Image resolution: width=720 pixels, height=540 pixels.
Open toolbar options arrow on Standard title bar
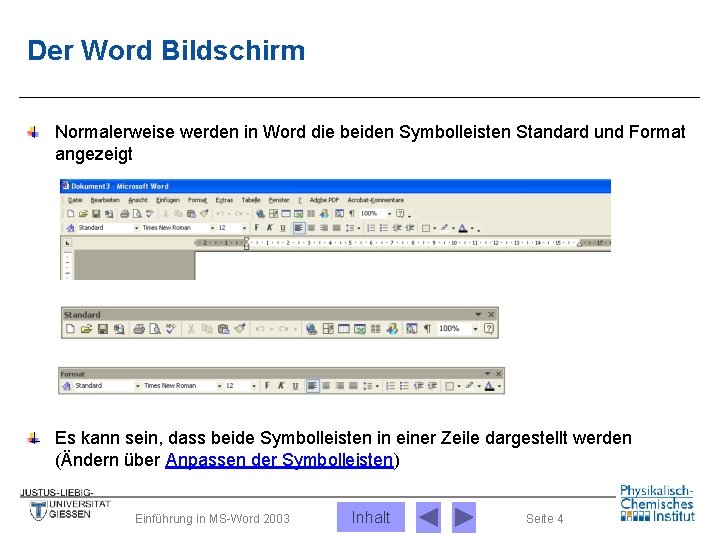coord(478,315)
